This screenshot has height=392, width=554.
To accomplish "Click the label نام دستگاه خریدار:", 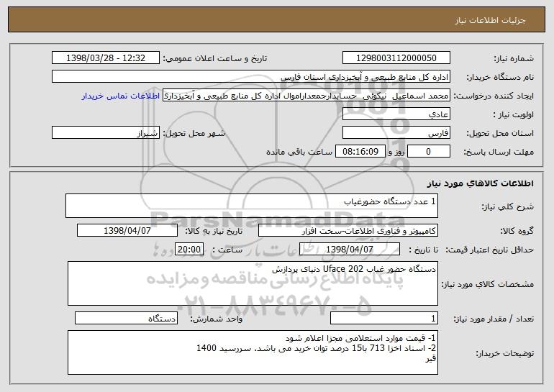I will pyautogui.click(x=500, y=77).
